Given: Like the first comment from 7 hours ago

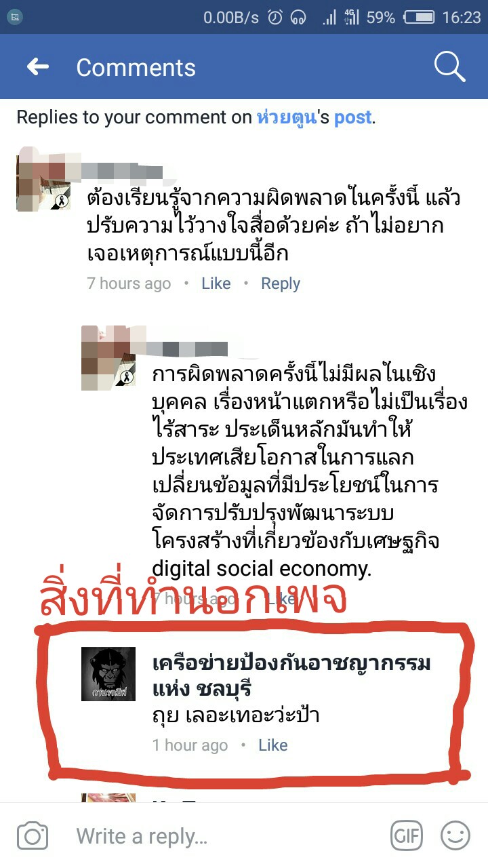Looking at the screenshot, I should tap(216, 283).
